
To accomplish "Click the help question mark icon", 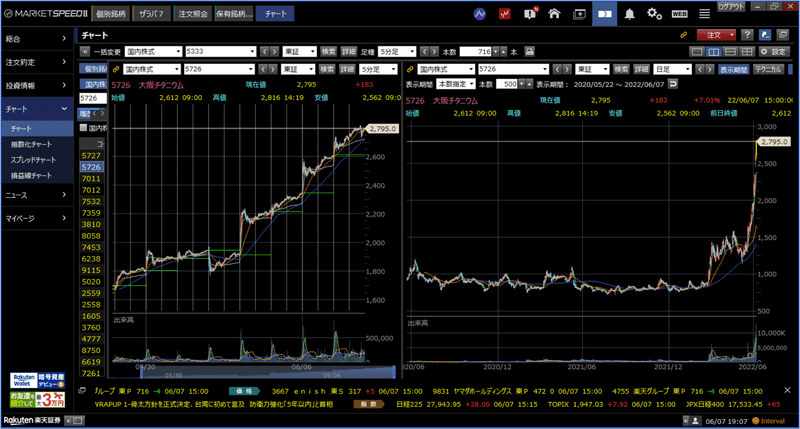I will click(747, 35).
